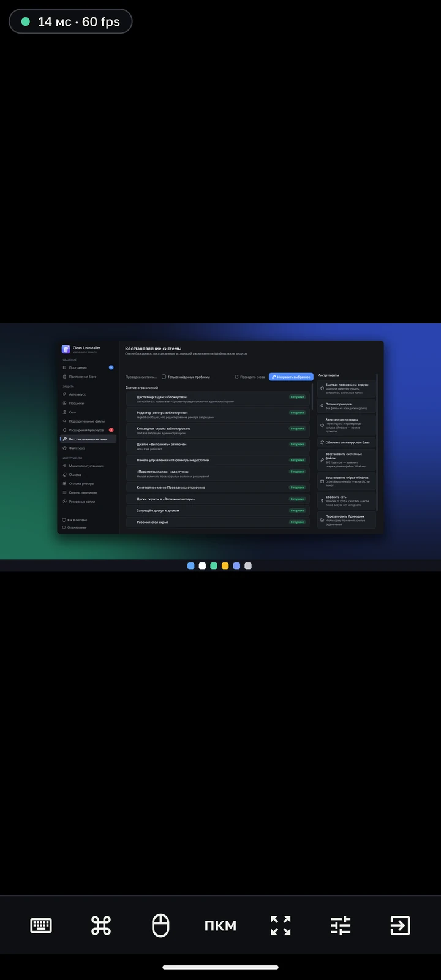
Task: Toggle fullscreen scaling icon
Action: click(x=281, y=925)
